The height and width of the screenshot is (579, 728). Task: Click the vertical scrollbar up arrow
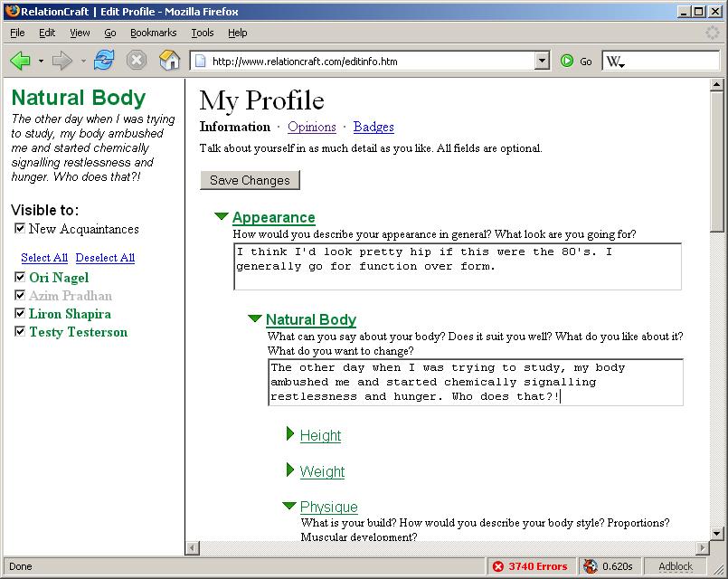tap(717, 85)
